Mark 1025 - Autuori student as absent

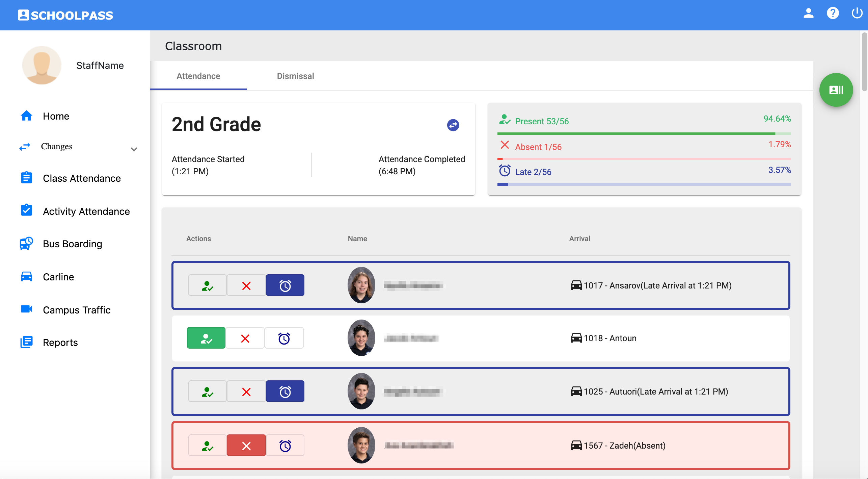point(246,392)
